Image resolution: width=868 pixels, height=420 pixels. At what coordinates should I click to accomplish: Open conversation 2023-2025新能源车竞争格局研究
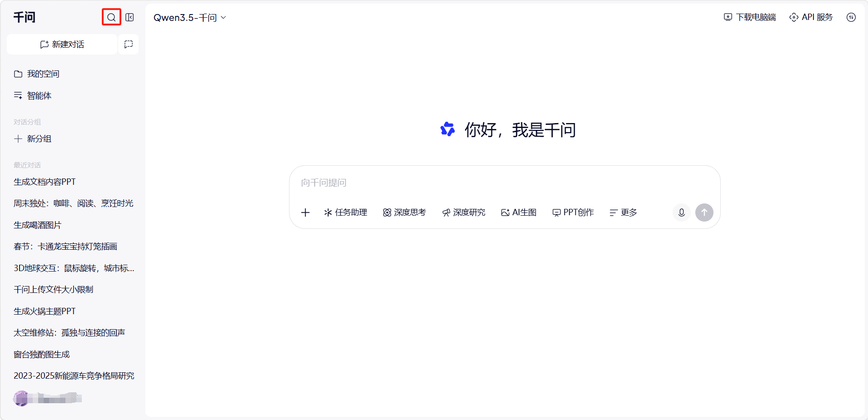[74, 376]
